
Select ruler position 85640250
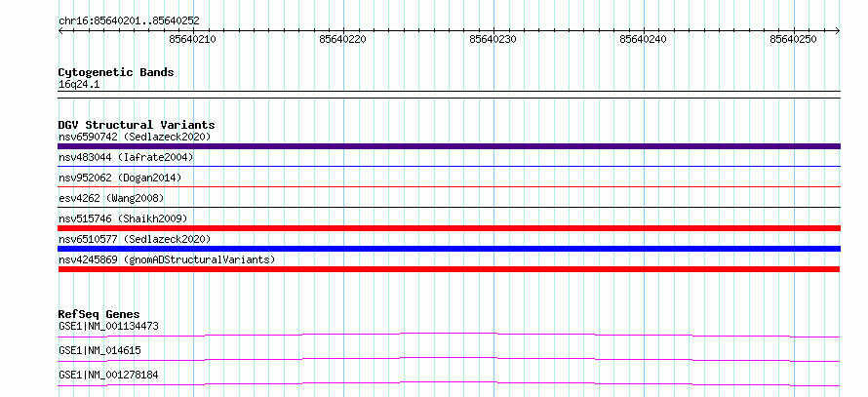[x=793, y=39]
